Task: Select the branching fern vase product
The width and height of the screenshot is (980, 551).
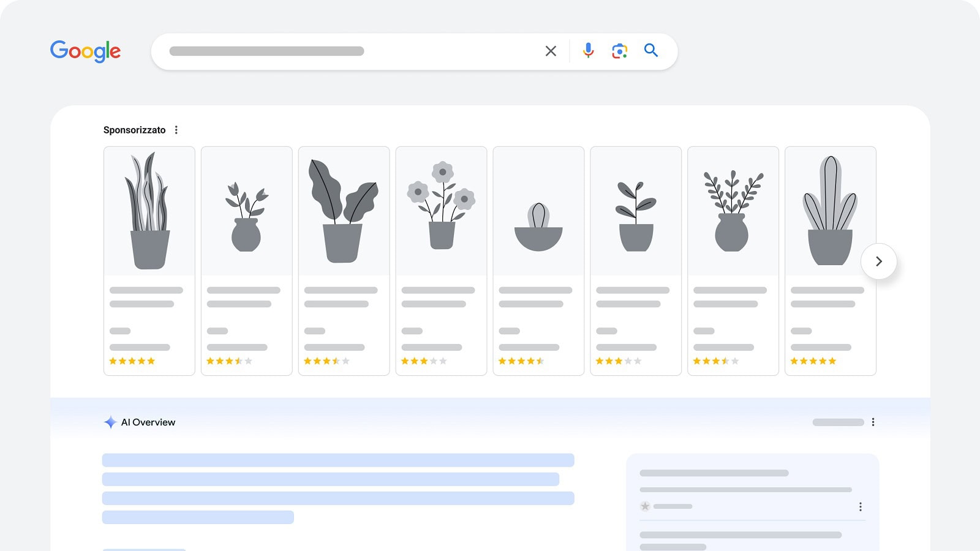Action: pos(733,211)
